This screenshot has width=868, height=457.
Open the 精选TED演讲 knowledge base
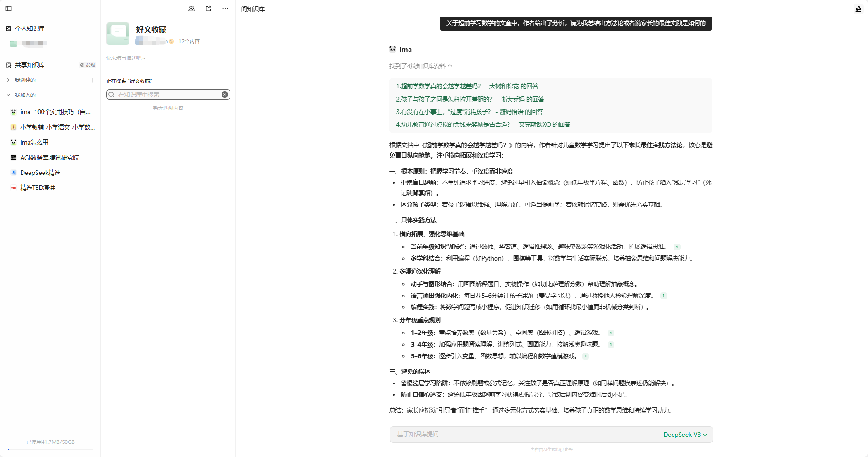point(37,188)
